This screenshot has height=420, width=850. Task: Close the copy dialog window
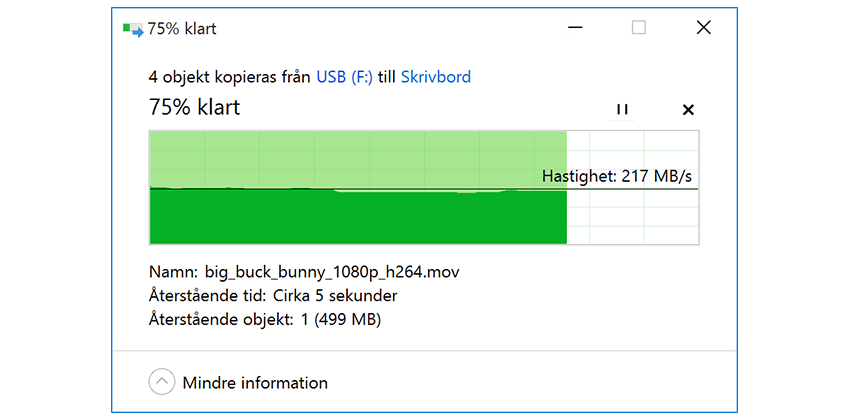(x=703, y=29)
